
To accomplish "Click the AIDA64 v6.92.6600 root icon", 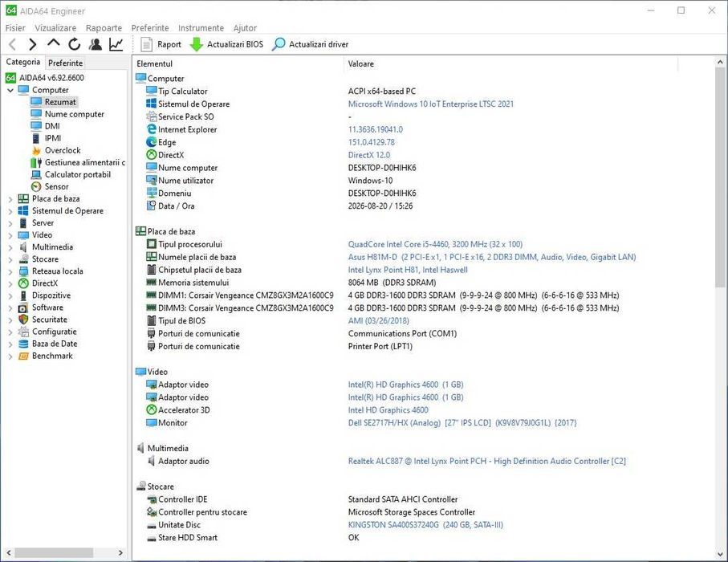I will click(x=10, y=78).
